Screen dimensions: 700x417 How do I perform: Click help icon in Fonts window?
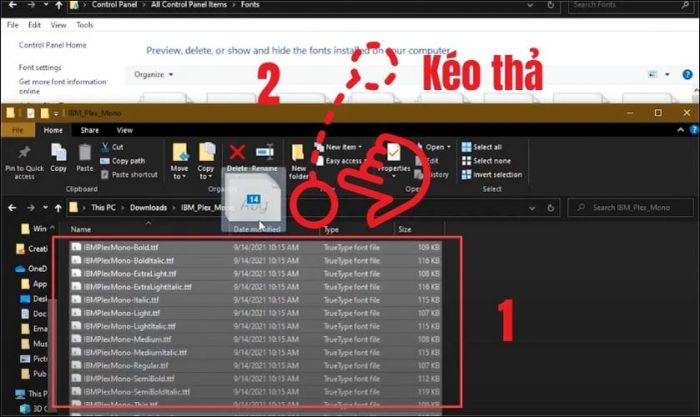(x=688, y=75)
